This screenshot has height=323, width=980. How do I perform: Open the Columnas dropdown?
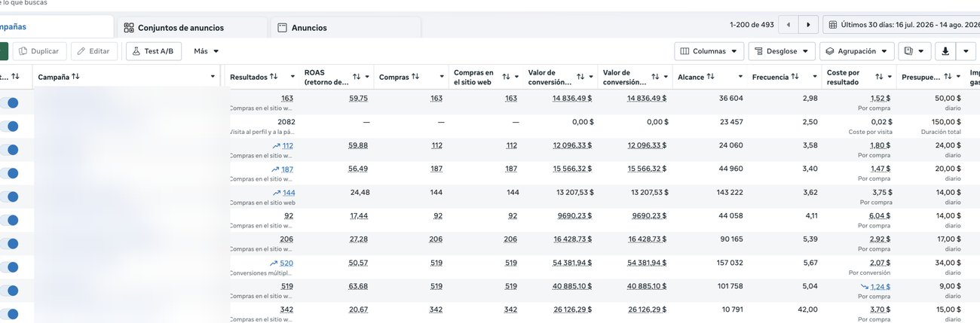[709, 51]
